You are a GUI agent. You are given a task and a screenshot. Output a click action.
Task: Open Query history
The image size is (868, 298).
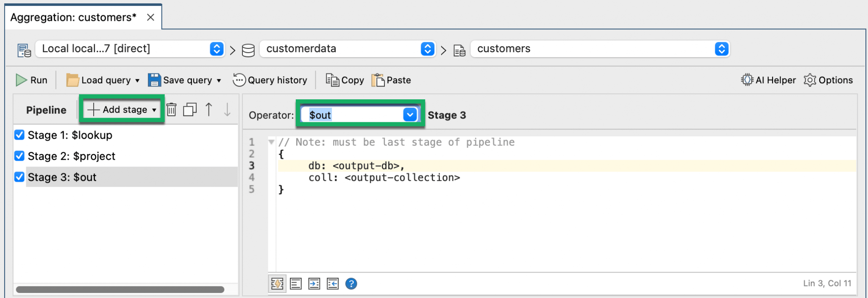[x=270, y=80]
